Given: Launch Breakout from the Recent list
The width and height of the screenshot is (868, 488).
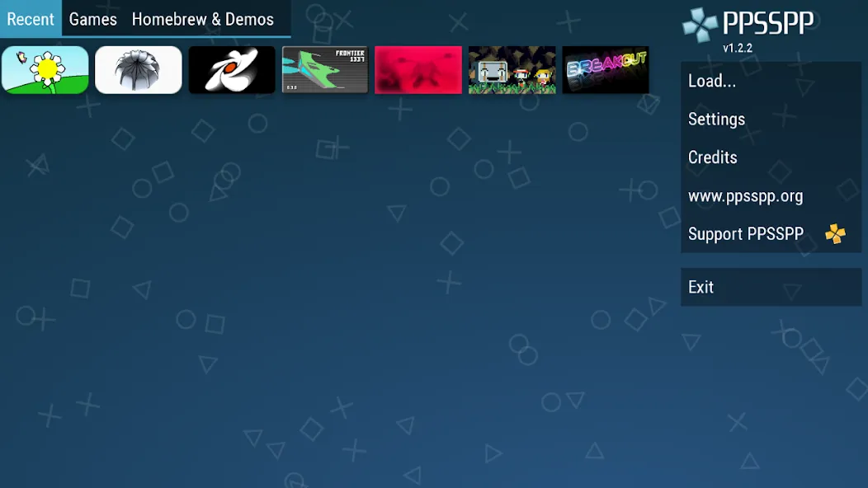Looking at the screenshot, I should pyautogui.click(x=605, y=70).
